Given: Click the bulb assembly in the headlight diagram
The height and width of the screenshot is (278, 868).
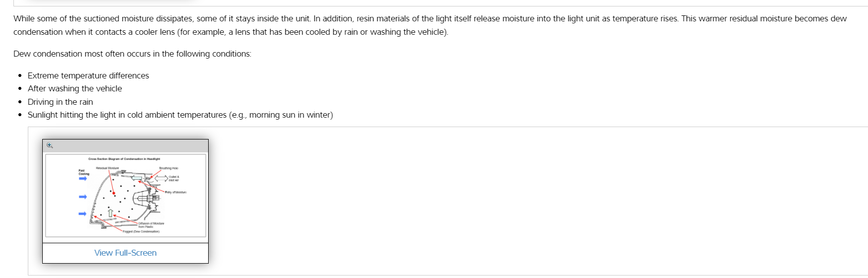Looking at the screenshot, I should 148,200.
